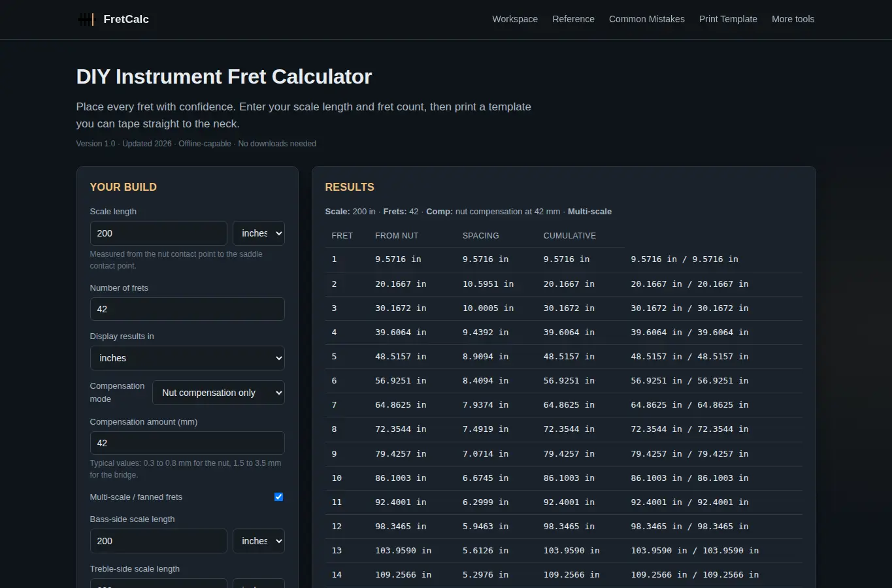
Task: Click the results summary line with Scale: 200 in
Action: click(x=469, y=212)
